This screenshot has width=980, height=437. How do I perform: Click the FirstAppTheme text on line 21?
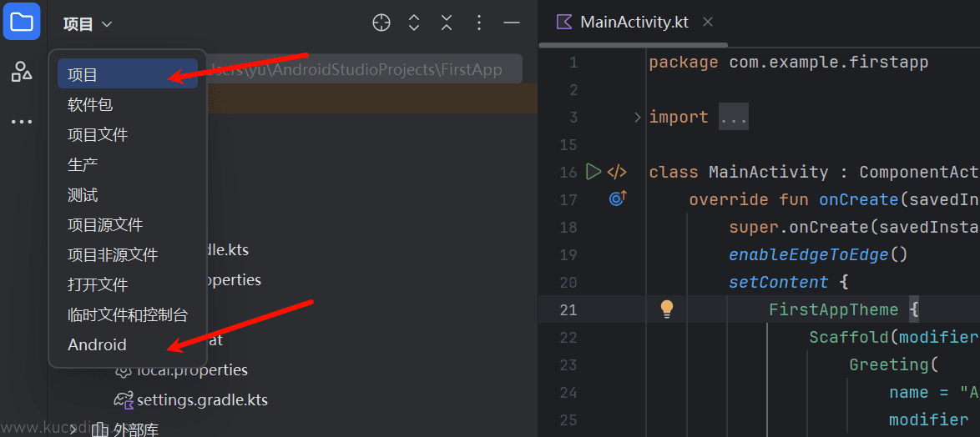tap(833, 309)
